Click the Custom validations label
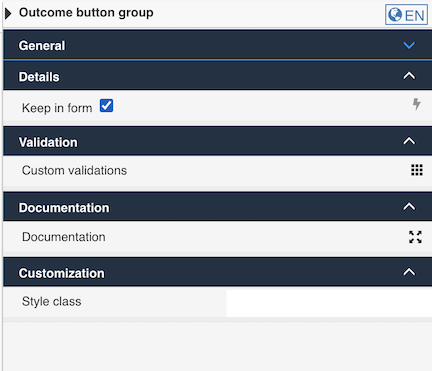Screen dimensions: 432x371 click(x=74, y=170)
